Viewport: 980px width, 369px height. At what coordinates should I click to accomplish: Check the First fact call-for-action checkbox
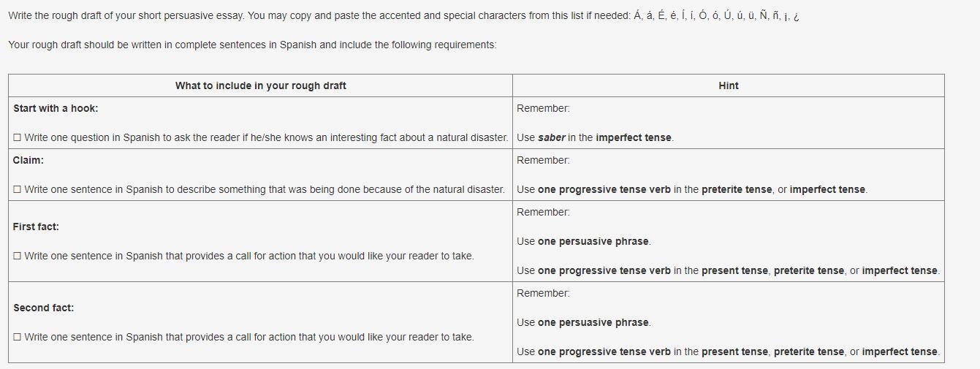(x=17, y=256)
